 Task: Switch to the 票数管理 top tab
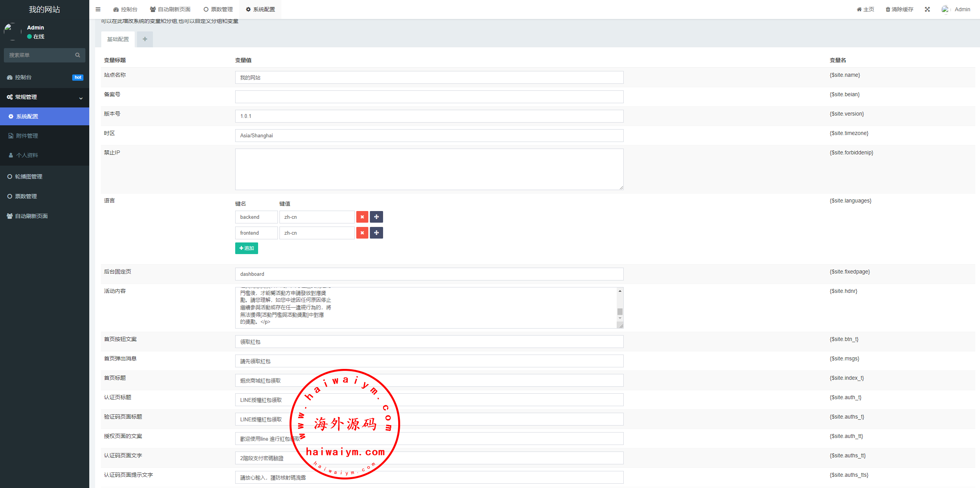[x=218, y=9]
